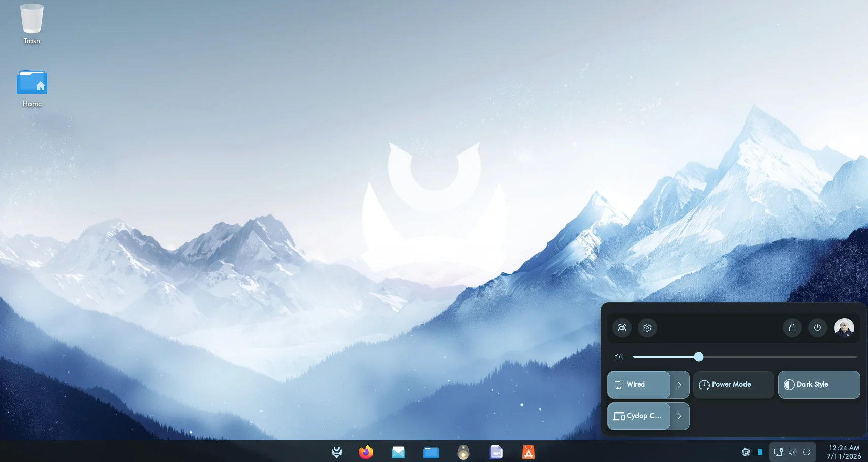The width and height of the screenshot is (868, 462).
Task: Open the clock and date in the panel
Action: pyautogui.click(x=844, y=452)
